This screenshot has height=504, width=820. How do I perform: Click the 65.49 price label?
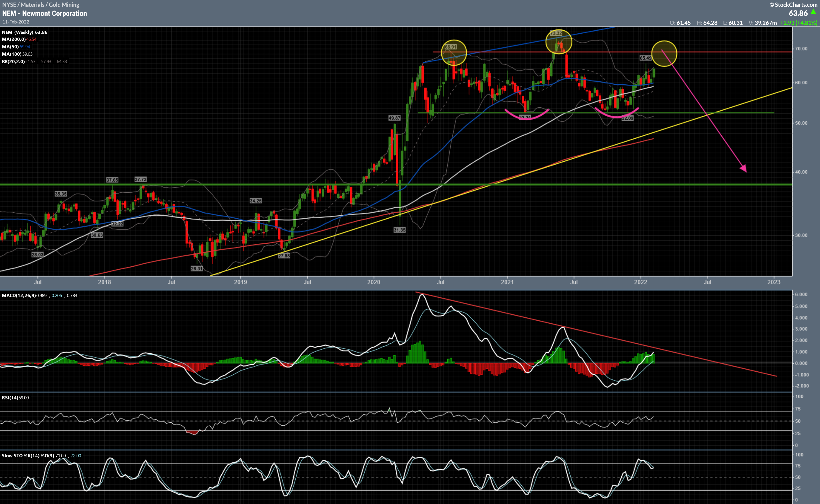tap(645, 58)
